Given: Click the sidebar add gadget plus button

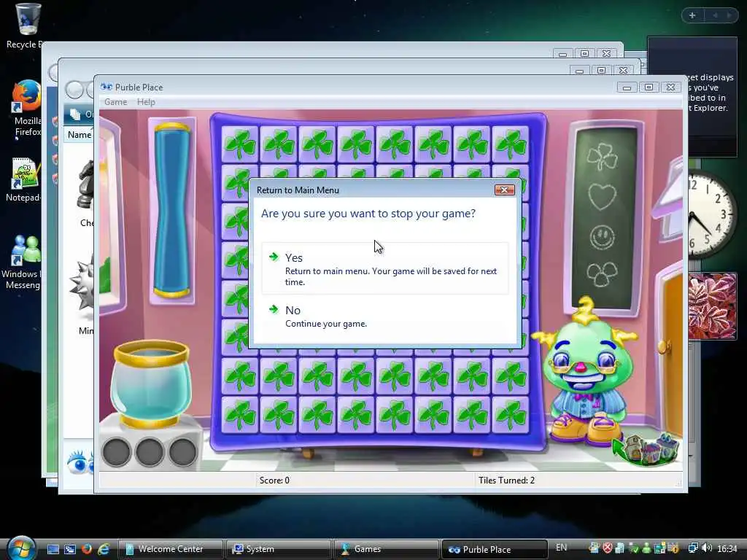Looking at the screenshot, I should point(692,15).
